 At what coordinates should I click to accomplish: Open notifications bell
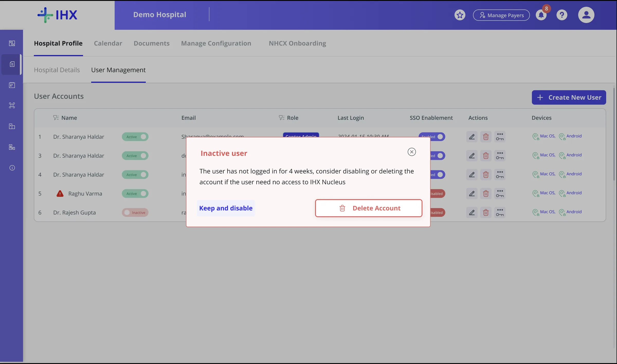(541, 15)
